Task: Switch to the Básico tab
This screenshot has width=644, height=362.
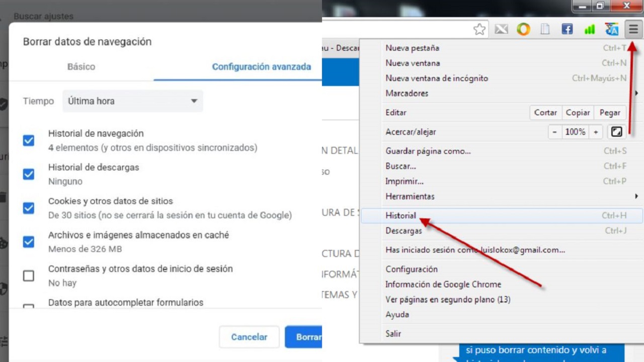Action: click(81, 66)
